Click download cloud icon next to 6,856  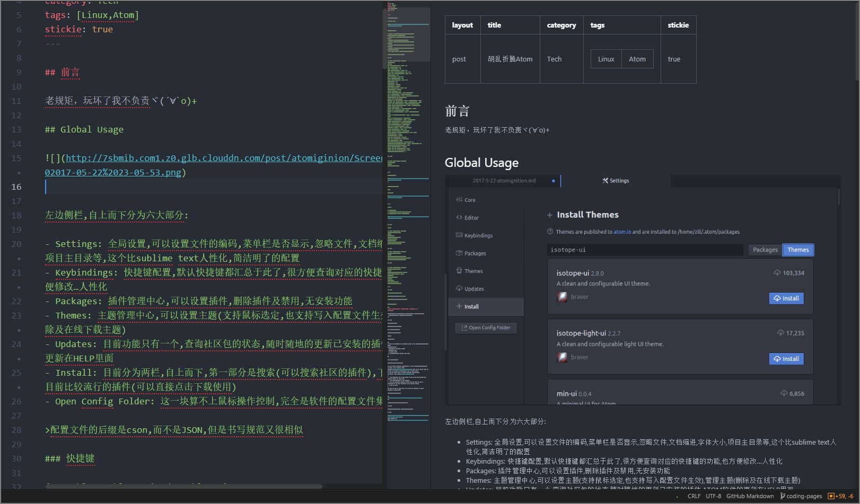click(784, 393)
